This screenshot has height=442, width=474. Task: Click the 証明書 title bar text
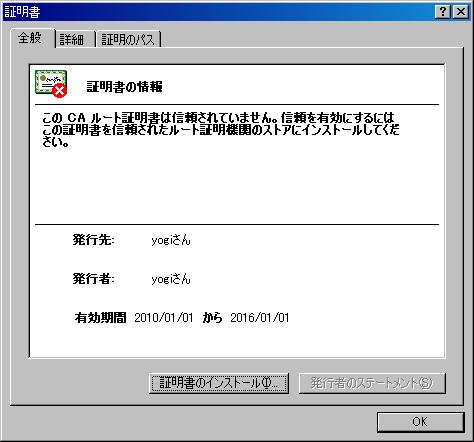(x=22, y=12)
